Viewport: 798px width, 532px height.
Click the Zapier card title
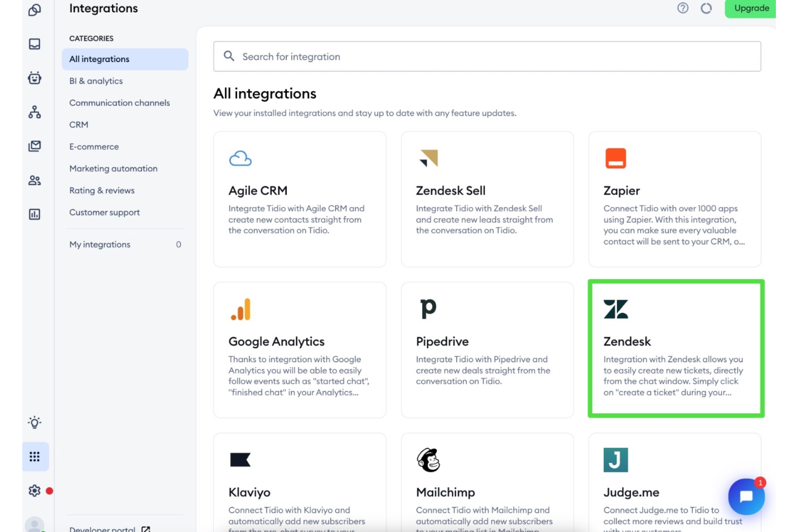click(x=622, y=191)
